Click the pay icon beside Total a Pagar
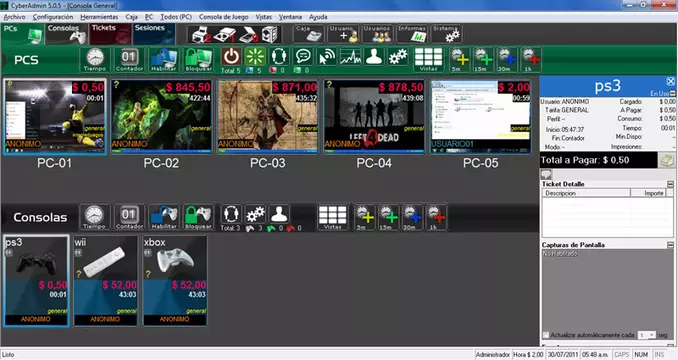The width and height of the screenshot is (678, 360). [667, 160]
